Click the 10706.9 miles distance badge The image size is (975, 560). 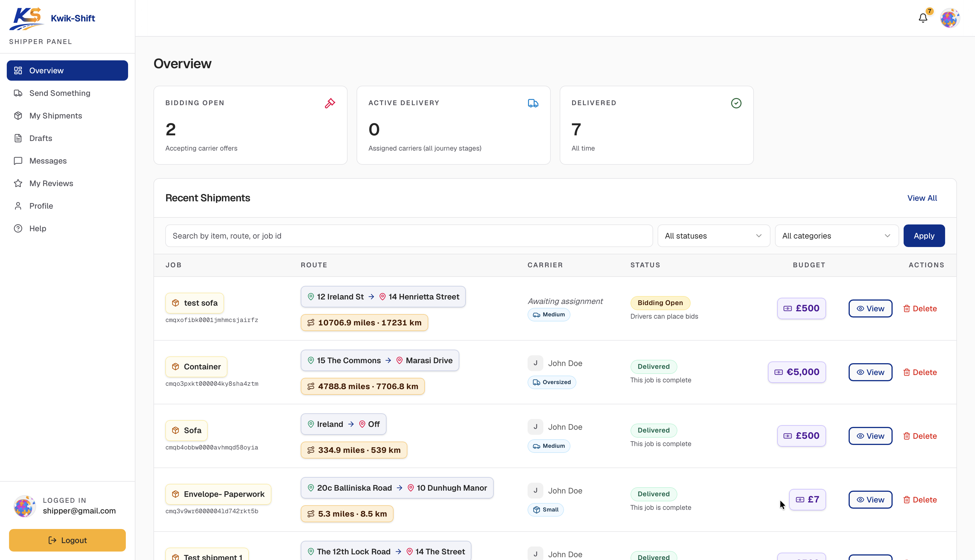click(x=364, y=323)
